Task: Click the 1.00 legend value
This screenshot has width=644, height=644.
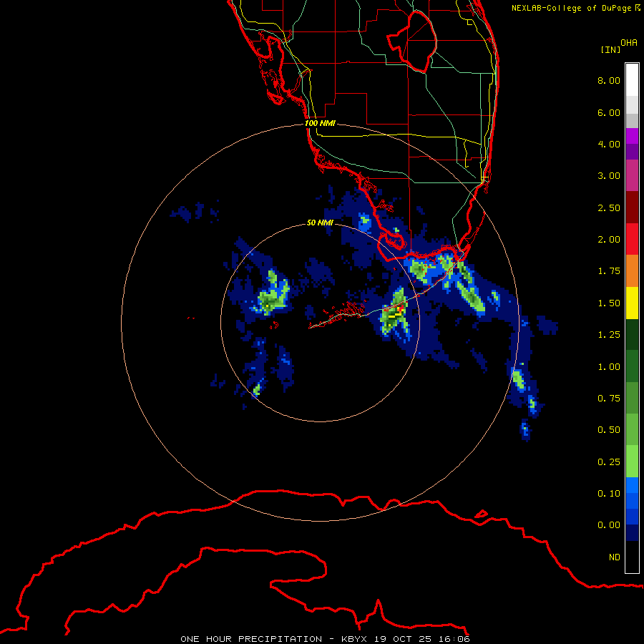Action: point(609,367)
